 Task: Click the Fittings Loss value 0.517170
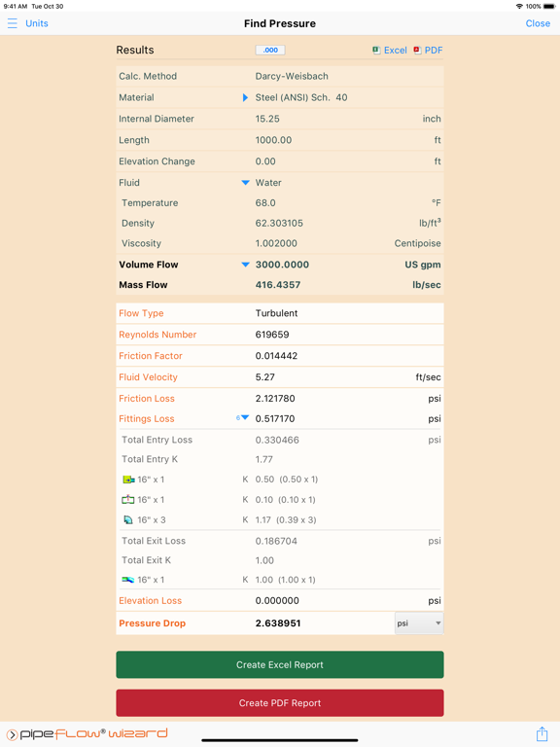pos(275,419)
